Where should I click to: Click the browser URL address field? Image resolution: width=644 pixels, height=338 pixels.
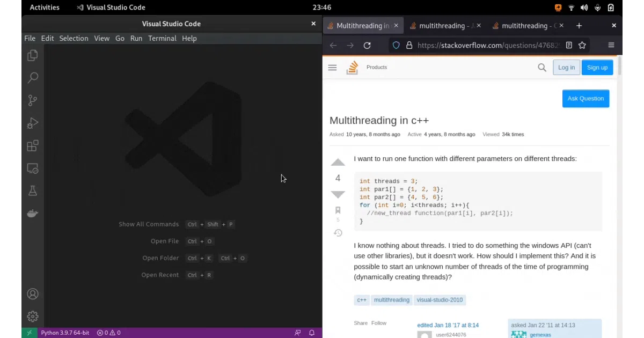[488, 45]
